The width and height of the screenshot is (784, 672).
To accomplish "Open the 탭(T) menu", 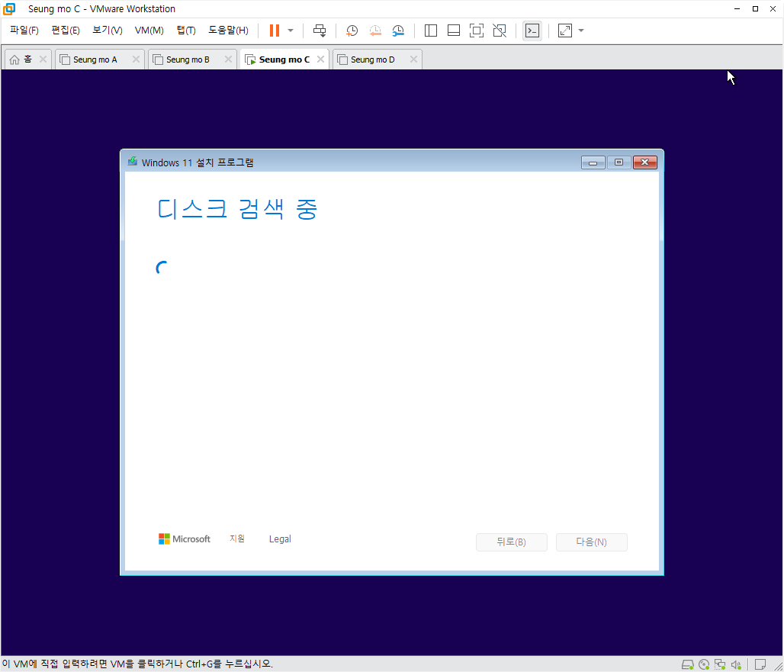I will pyautogui.click(x=186, y=31).
